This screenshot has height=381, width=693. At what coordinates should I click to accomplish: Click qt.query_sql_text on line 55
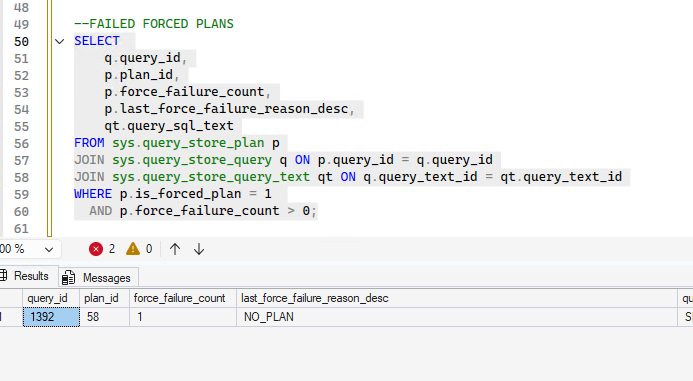click(169, 126)
